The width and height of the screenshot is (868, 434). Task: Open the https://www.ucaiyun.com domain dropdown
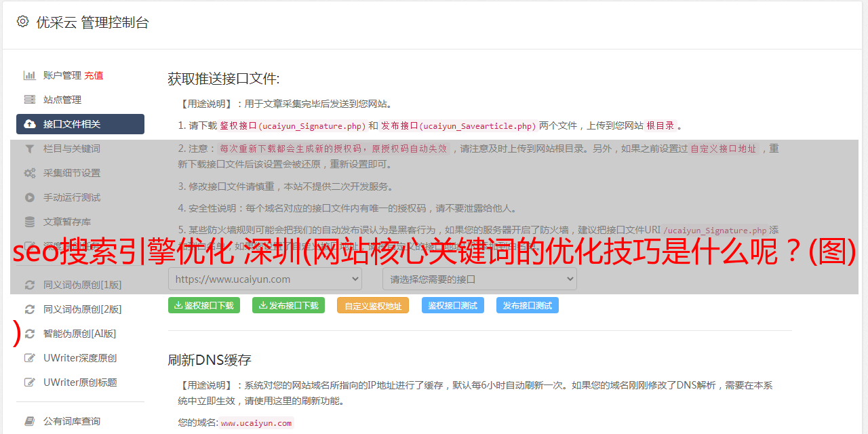pyautogui.click(x=265, y=279)
